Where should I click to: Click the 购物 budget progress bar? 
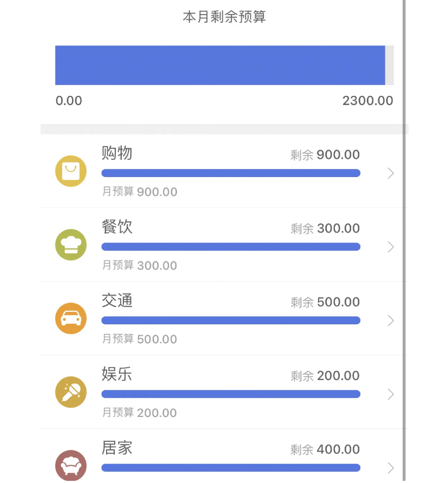pos(230,173)
